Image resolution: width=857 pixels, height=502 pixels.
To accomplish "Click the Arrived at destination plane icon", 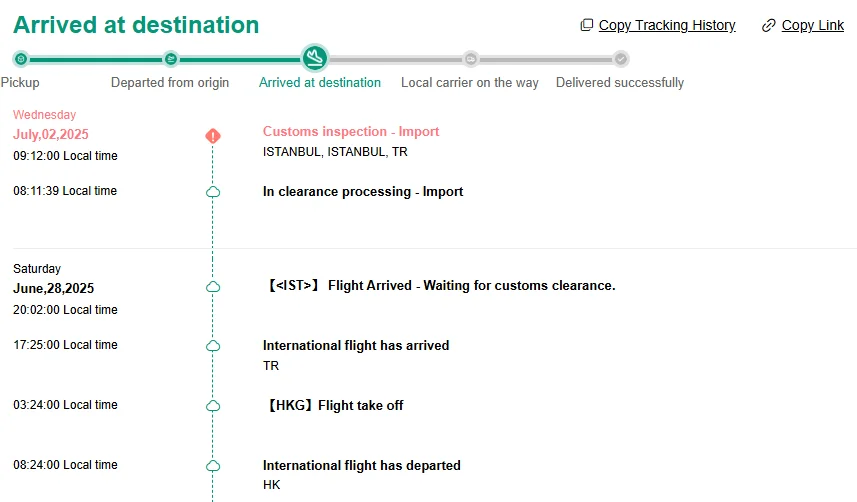I will pos(315,58).
